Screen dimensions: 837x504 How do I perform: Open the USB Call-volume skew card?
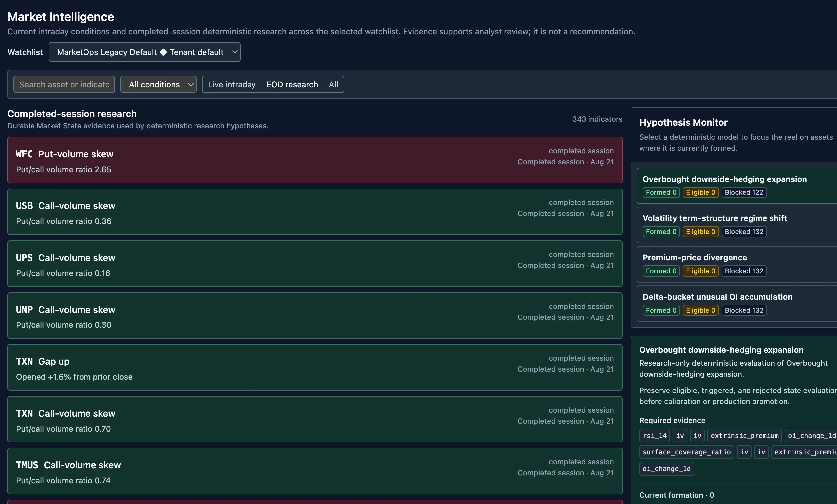coord(315,212)
